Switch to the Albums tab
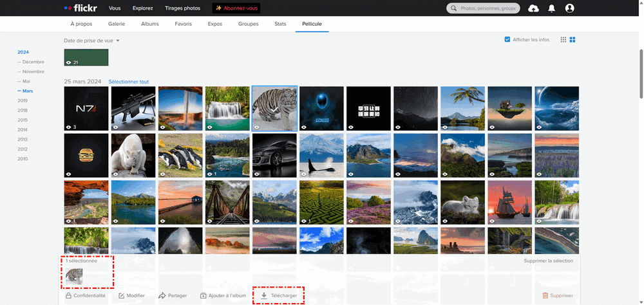644x305 pixels. (x=150, y=24)
